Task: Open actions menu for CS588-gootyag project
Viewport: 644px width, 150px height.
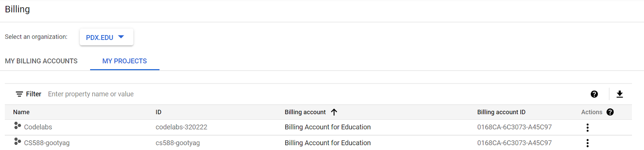Action: click(x=588, y=143)
